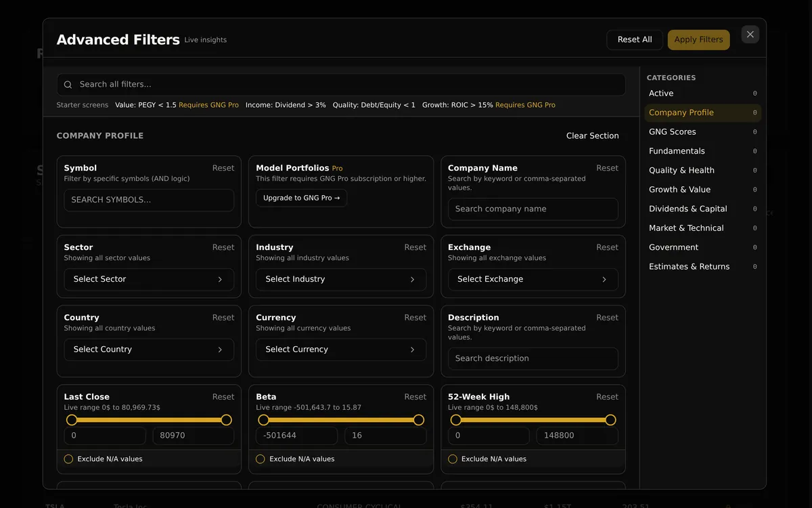Open the Select Country dropdown
The height and width of the screenshot is (508, 812).
click(149, 350)
